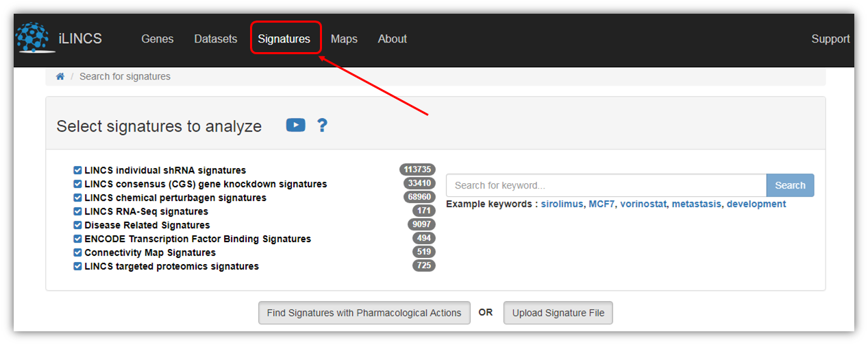This screenshot has width=868, height=345.
Task: Click the blue Search button
Action: click(790, 185)
